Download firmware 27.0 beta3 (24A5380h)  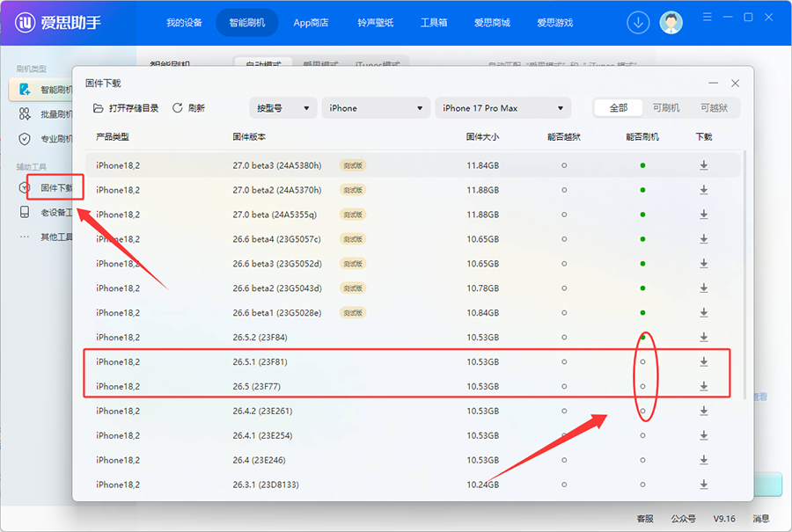pos(704,165)
